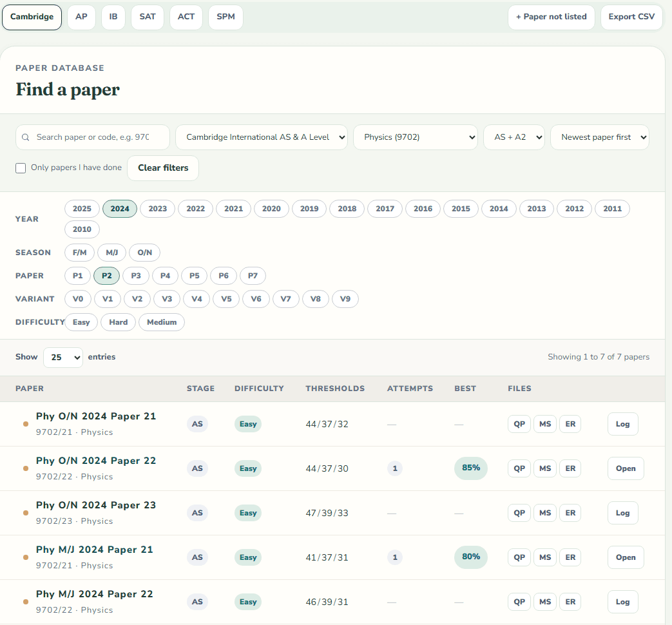Deselect the 2024 year filter
This screenshot has height=625, width=672.
point(120,209)
